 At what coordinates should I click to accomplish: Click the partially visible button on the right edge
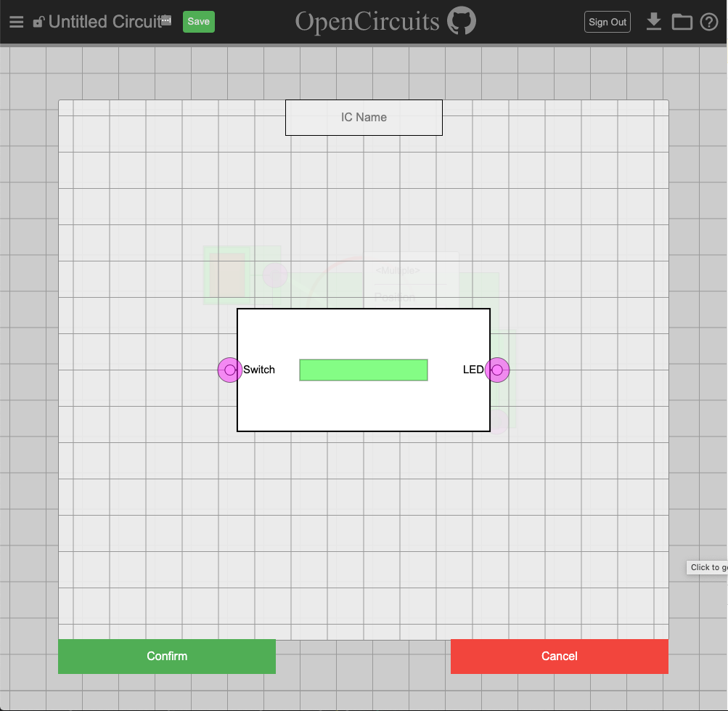coord(707,567)
